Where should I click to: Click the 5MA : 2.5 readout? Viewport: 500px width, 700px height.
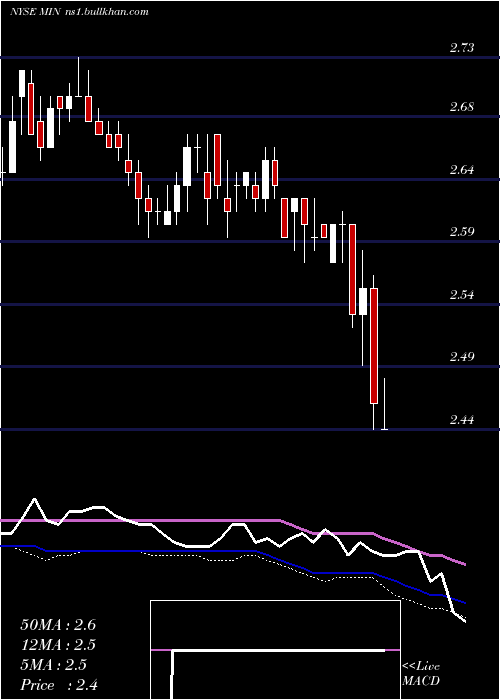click(x=54, y=665)
